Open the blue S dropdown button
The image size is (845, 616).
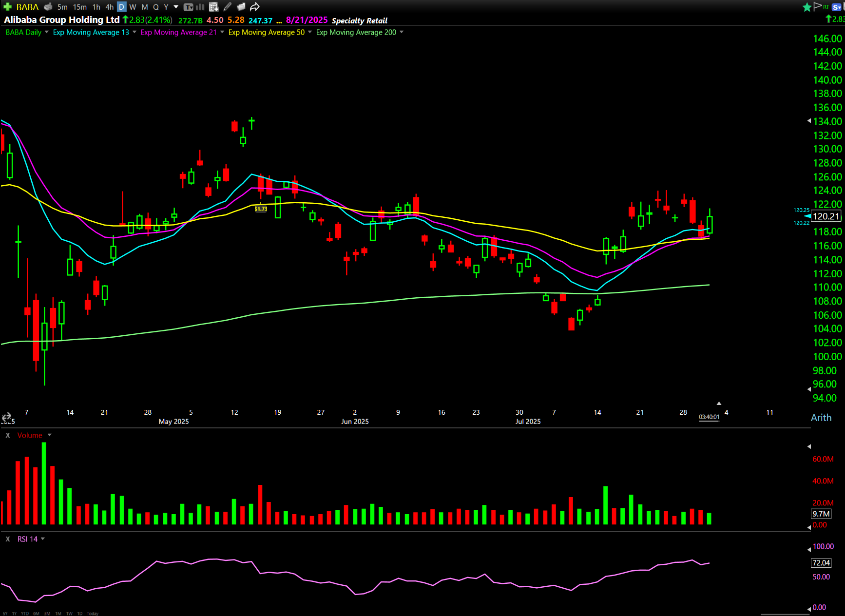coord(838,7)
